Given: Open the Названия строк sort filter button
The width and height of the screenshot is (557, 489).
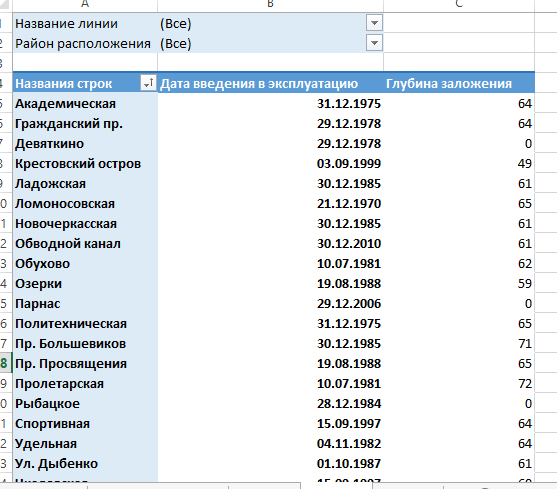Looking at the screenshot, I should coord(148,83).
